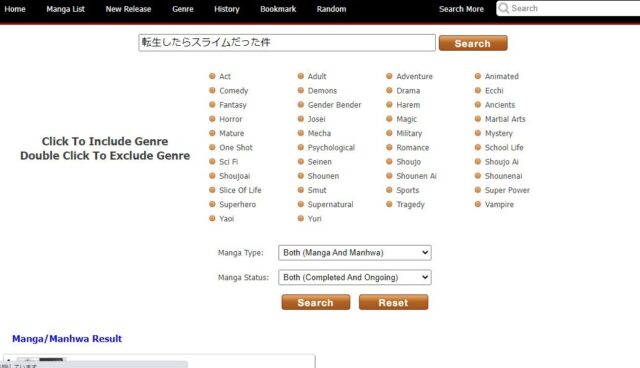
Task: Click the Search More link
Action: click(461, 9)
